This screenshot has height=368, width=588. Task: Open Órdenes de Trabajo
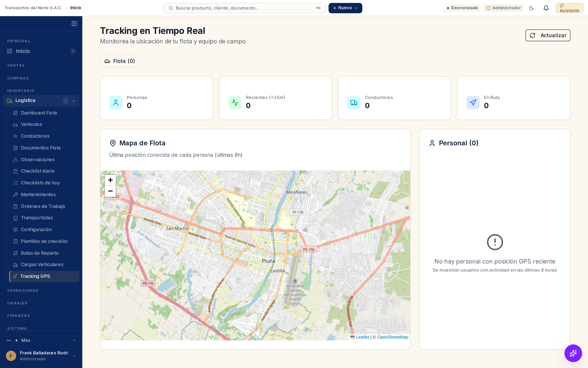44,206
